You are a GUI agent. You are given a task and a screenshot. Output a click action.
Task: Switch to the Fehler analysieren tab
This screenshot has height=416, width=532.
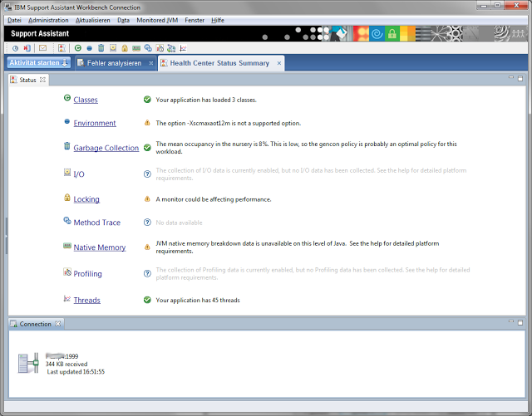pyautogui.click(x=113, y=63)
